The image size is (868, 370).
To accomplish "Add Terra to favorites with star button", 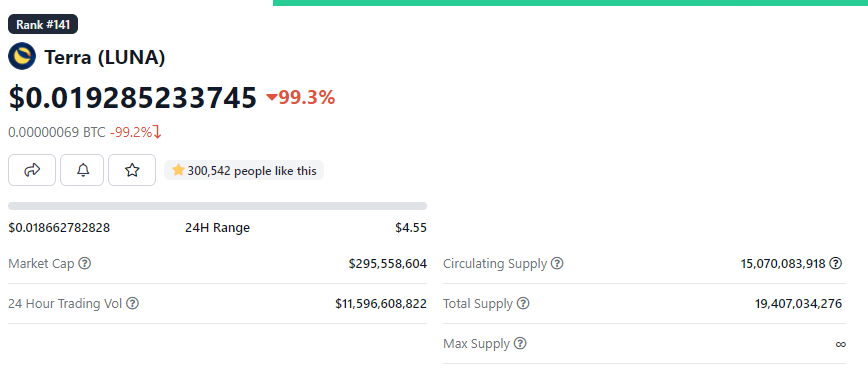I will (132, 170).
